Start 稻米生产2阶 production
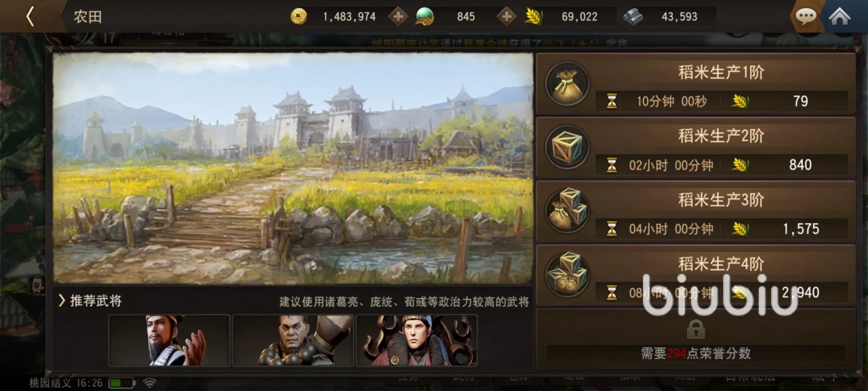This screenshot has height=391, width=868. (695, 147)
